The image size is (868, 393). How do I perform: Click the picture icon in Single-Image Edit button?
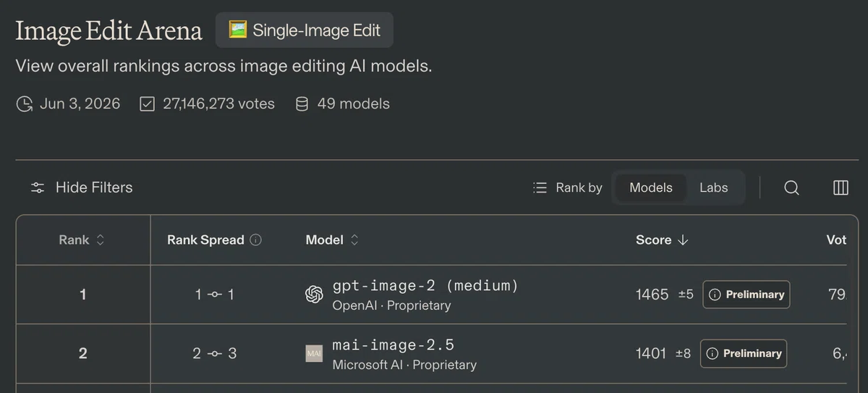pyautogui.click(x=238, y=30)
